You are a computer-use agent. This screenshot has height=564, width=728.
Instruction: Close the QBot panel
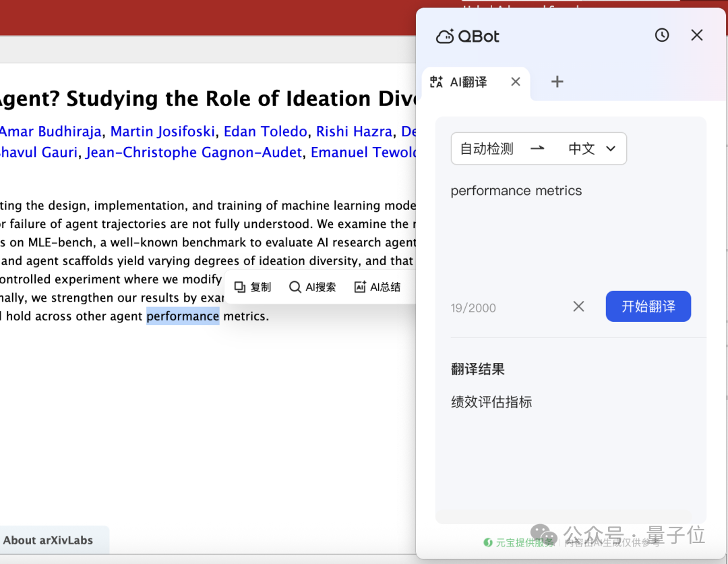point(696,35)
